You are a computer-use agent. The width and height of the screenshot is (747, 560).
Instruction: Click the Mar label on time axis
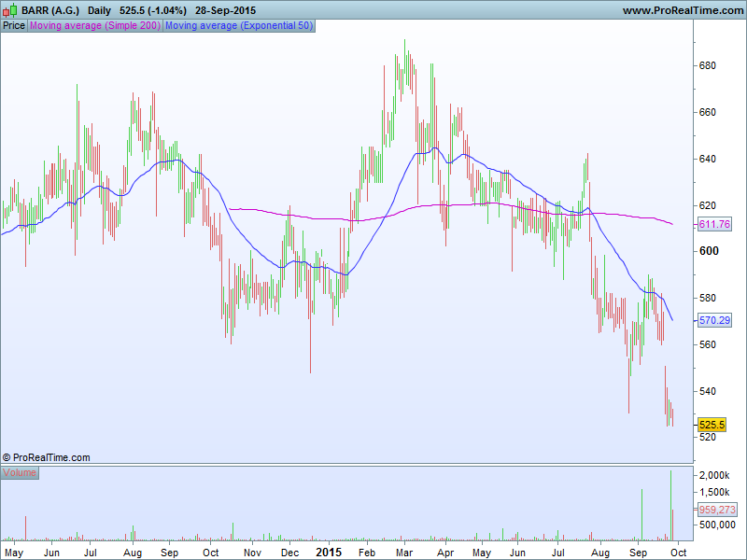point(403,553)
